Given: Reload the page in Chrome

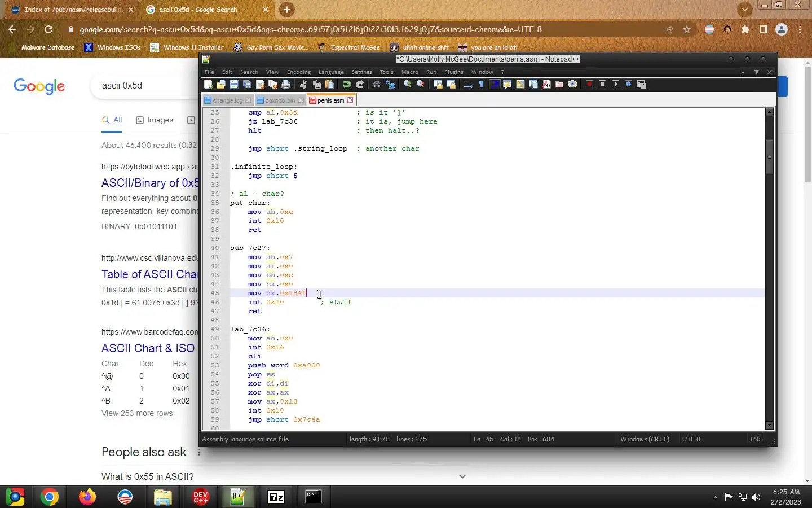Looking at the screenshot, I should tap(48, 29).
